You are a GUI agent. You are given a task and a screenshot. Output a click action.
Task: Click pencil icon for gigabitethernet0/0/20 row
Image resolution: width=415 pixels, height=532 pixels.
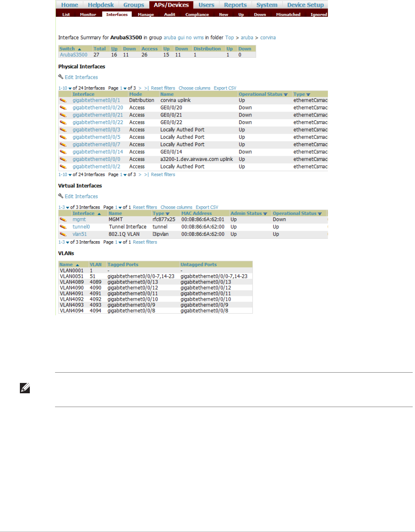pyautogui.click(x=63, y=108)
